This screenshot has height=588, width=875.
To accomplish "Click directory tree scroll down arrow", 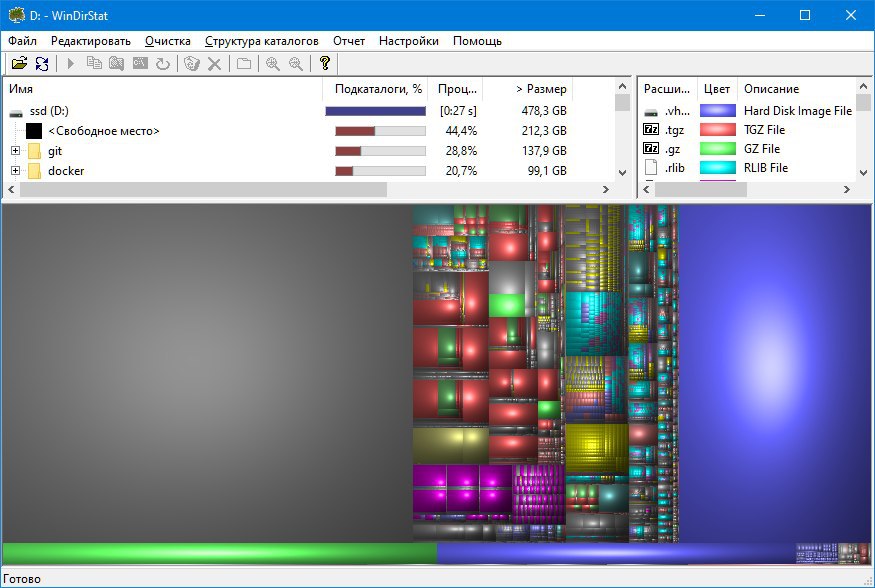I will click(623, 173).
